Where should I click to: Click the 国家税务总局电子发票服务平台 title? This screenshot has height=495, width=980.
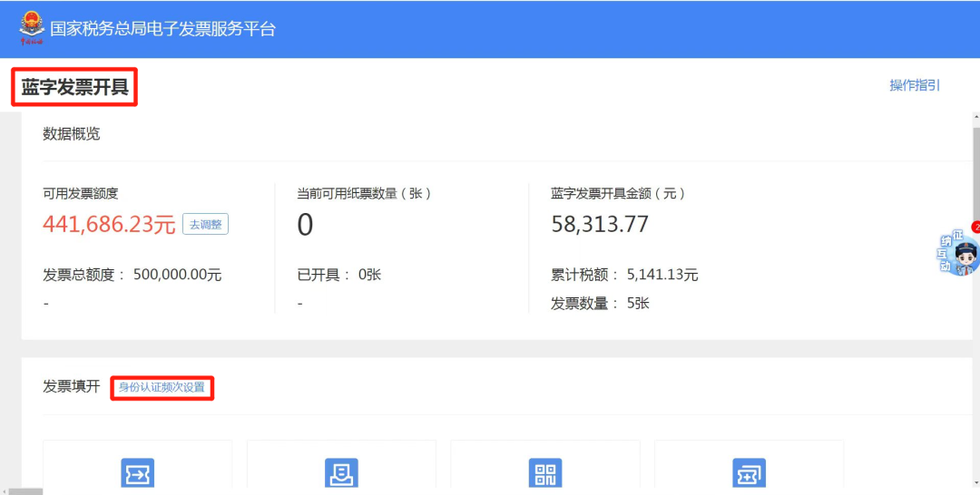point(162,29)
